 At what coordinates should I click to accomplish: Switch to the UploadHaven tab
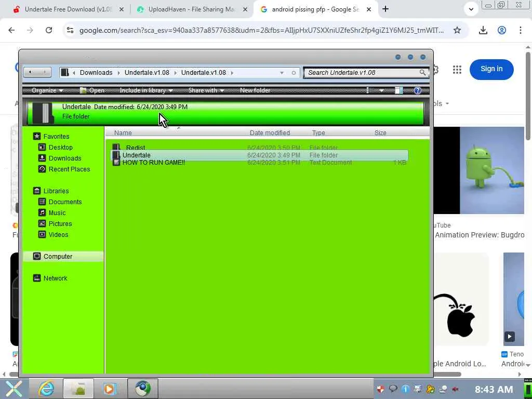[192, 9]
